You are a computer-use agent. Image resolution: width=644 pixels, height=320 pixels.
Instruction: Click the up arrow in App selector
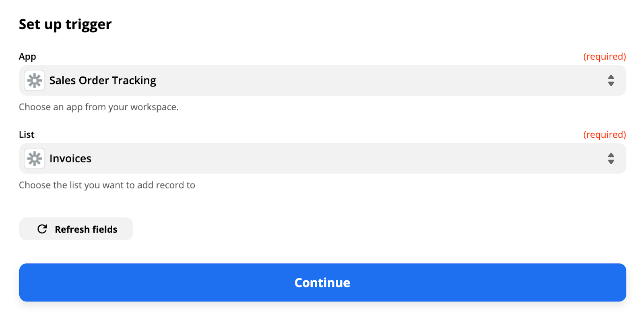(x=611, y=77)
